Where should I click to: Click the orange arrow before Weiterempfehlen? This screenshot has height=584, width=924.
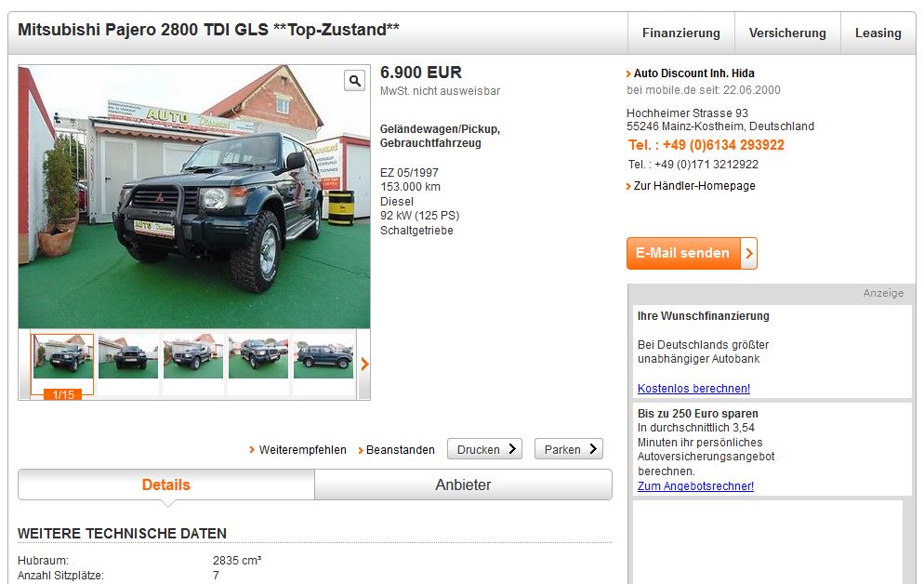click(x=252, y=450)
